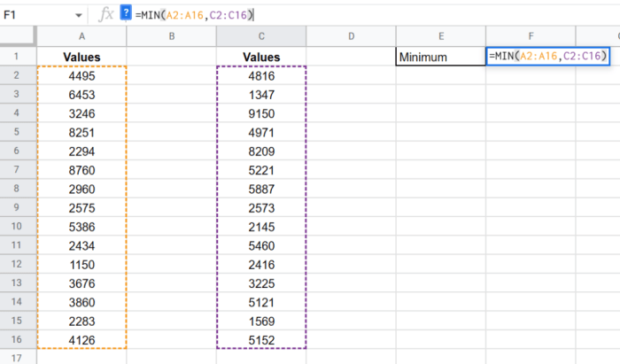This screenshot has width=620, height=364.
Task: Click cell F1 containing the MIN formula
Action: click(547, 56)
